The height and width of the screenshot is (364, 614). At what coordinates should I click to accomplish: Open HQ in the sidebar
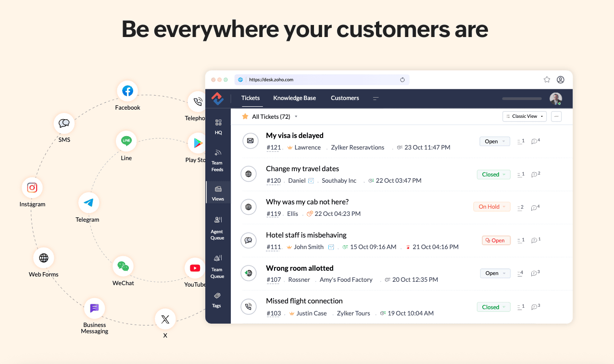pyautogui.click(x=218, y=126)
